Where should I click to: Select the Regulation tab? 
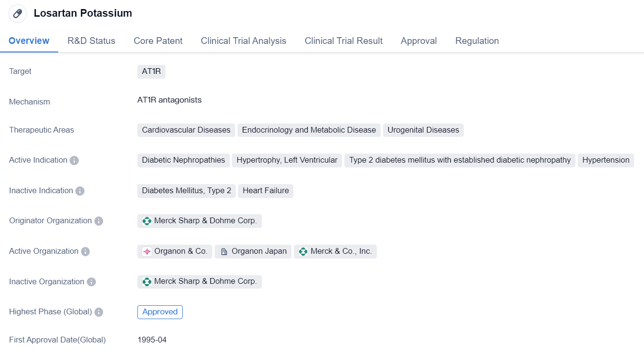[x=477, y=41]
